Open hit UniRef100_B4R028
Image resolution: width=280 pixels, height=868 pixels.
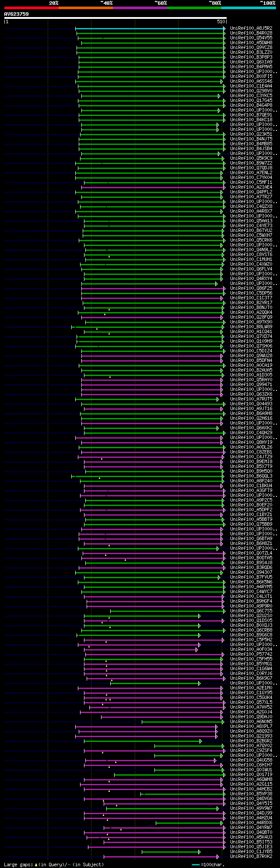tap(252, 33)
